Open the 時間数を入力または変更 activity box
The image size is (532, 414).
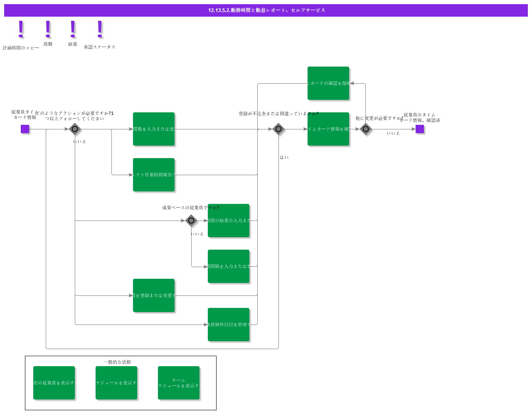pyautogui.click(x=154, y=129)
